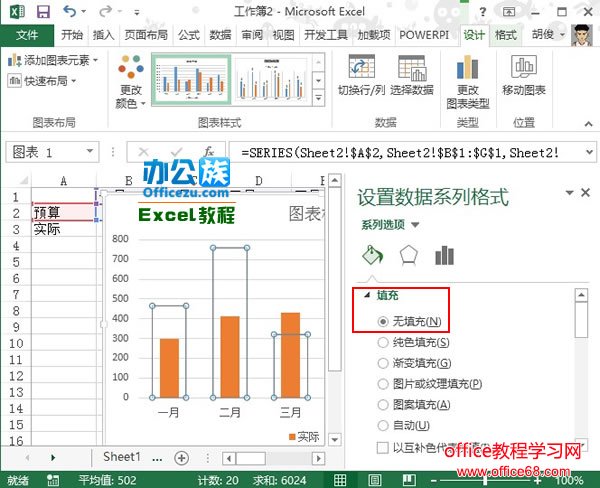Open the File (文件) tab
600x488 pixels.
click(27, 35)
